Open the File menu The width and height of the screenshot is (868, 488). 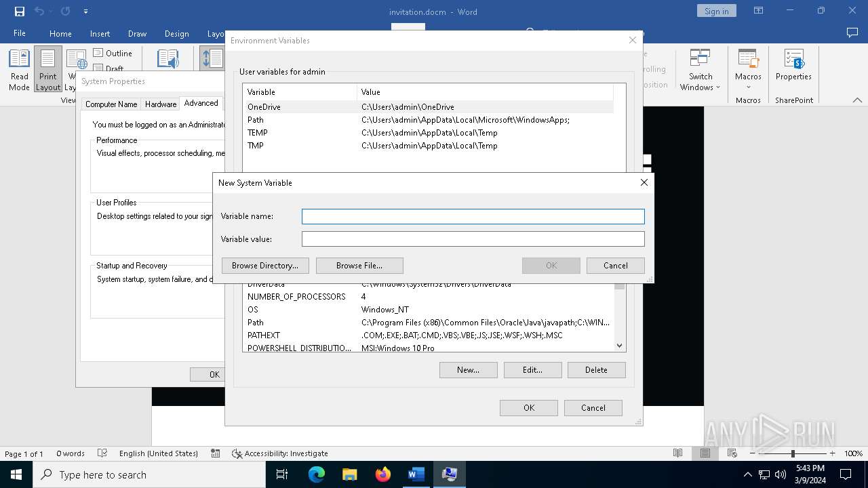[20, 33]
